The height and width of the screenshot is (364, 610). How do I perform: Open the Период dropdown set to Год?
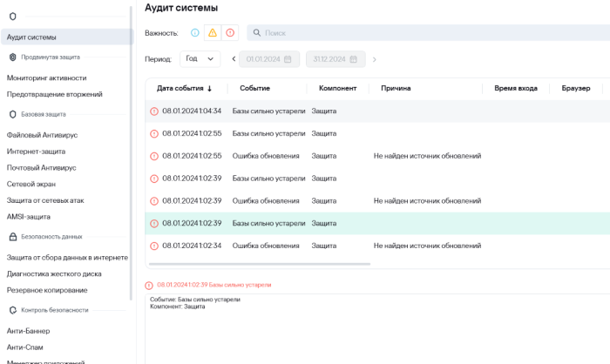click(200, 59)
